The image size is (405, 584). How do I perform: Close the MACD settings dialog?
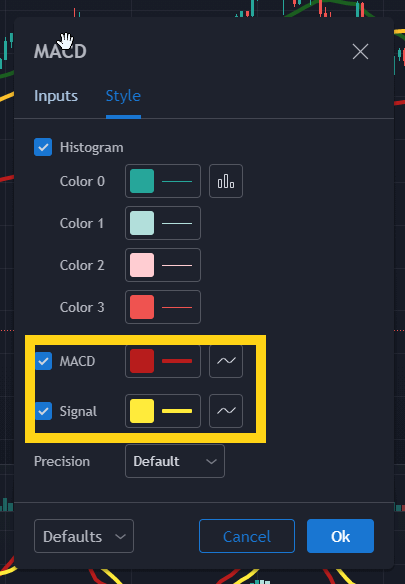tap(360, 51)
